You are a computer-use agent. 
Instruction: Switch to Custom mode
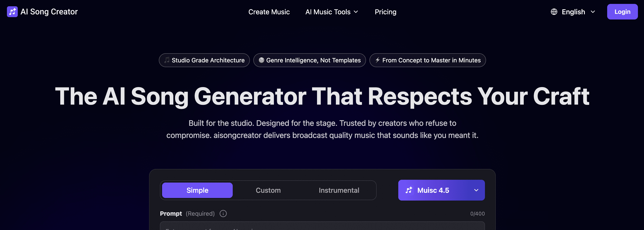tap(268, 190)
